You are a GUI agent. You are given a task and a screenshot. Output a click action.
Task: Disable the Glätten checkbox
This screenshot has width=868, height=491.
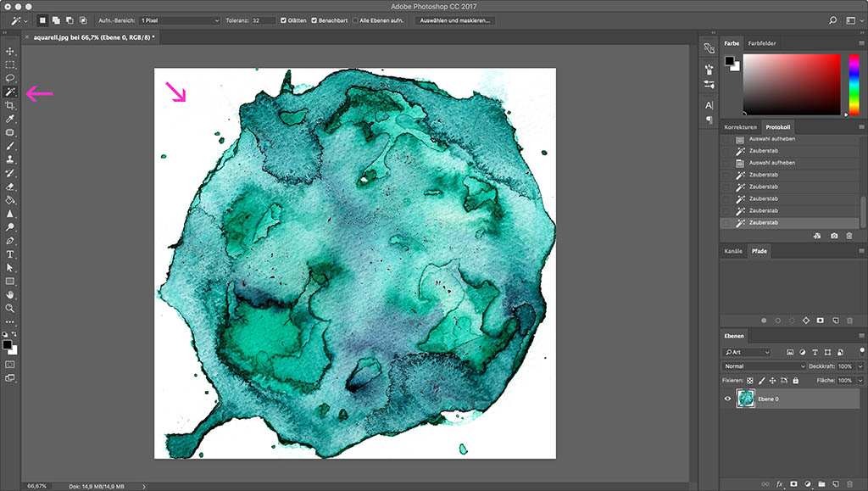click(x=283, y=20)
